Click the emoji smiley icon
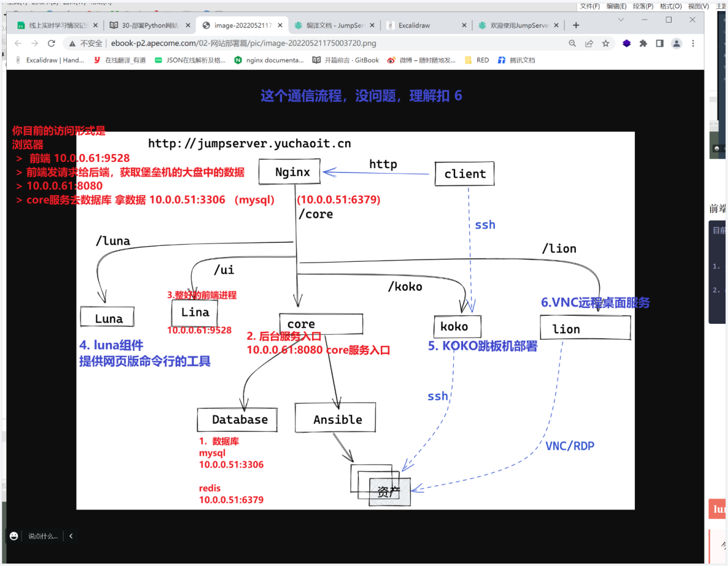This screenshot has width=728, height=566. (x=14, y=537)
